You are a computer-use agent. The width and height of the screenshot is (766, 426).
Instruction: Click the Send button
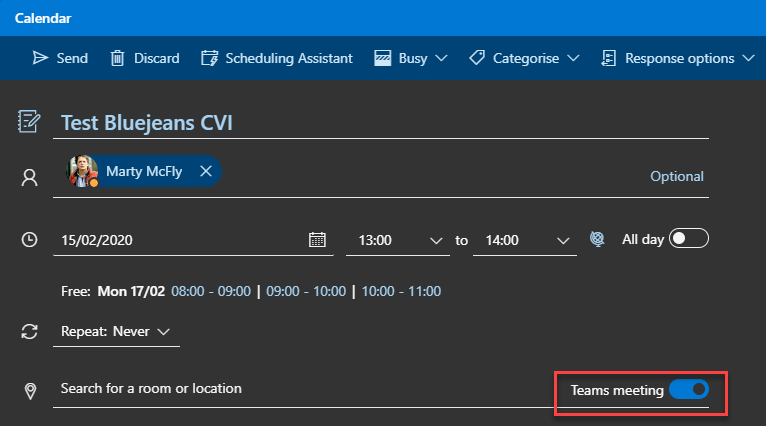coord(60,58)
